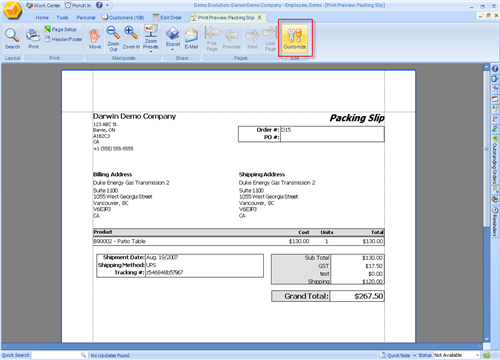The height and width of the screenshot is (360, 500).
Task: Click the E-Mail envelope icon
Action: tap(191, 35)
